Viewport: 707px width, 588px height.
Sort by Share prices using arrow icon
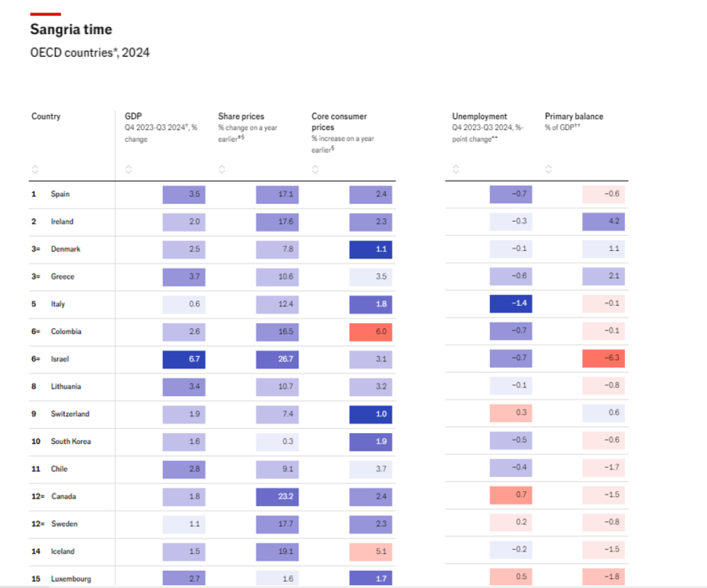222,170
